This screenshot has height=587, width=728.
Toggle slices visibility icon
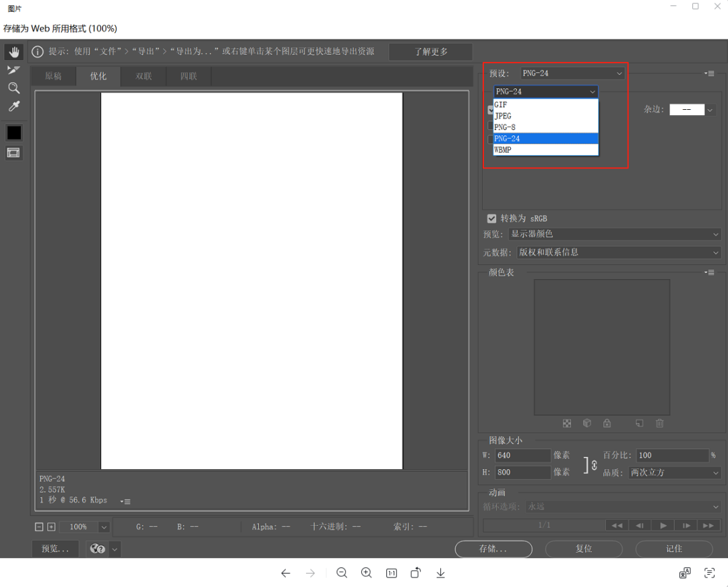coord(14,152)
